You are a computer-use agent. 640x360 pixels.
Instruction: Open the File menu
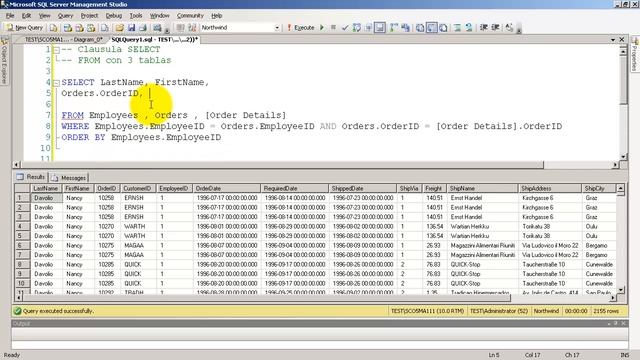pos(10,16)
